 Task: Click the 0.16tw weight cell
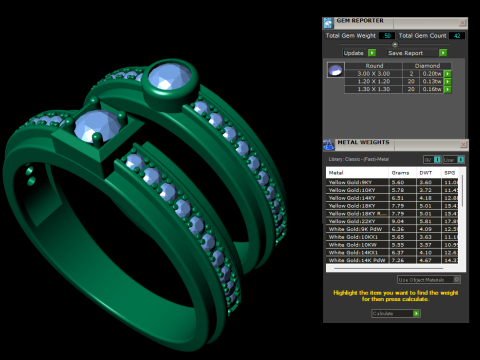click(432, 89)
